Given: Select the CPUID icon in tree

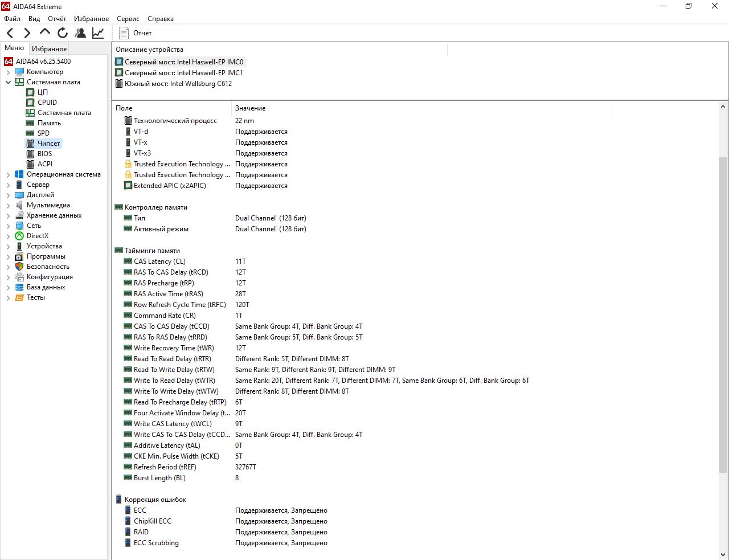Looking at the screenshot, I should pos(30,103).
